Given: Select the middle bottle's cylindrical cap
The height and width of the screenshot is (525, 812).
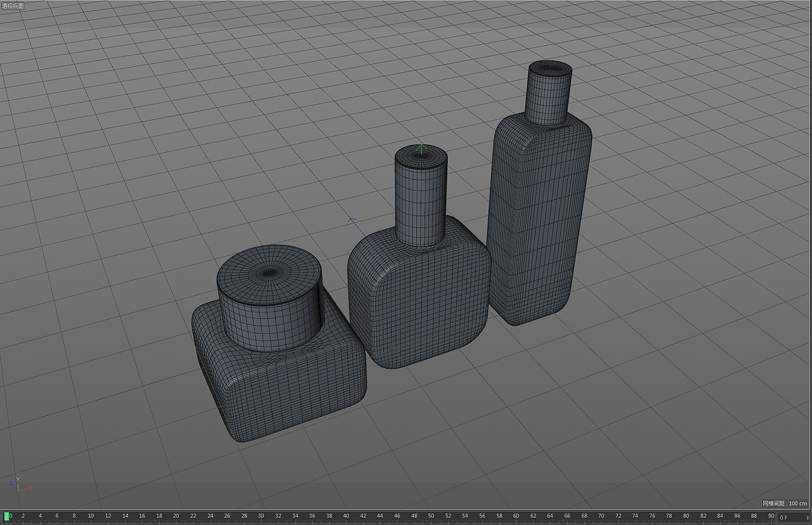Looking at the screenshot, I should pyautogui.click(x=421, y=195).
